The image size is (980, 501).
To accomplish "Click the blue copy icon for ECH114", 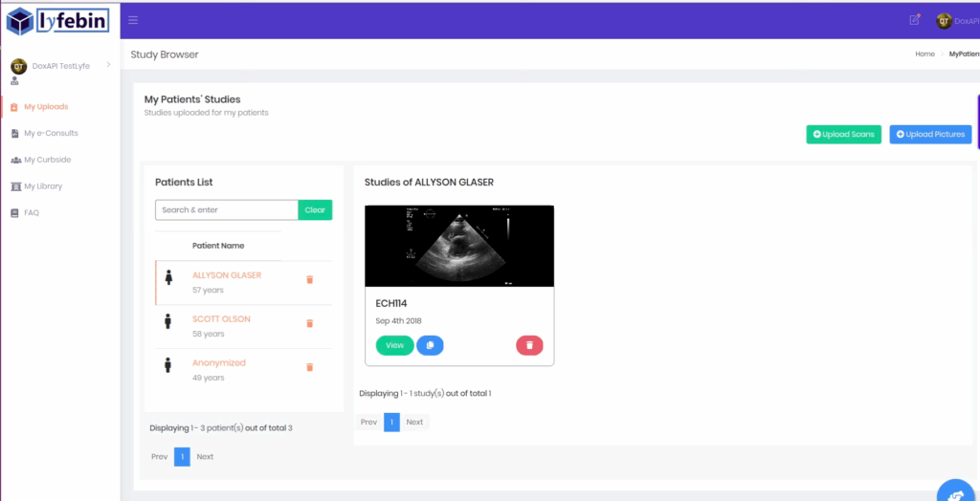I will point(430,345).
